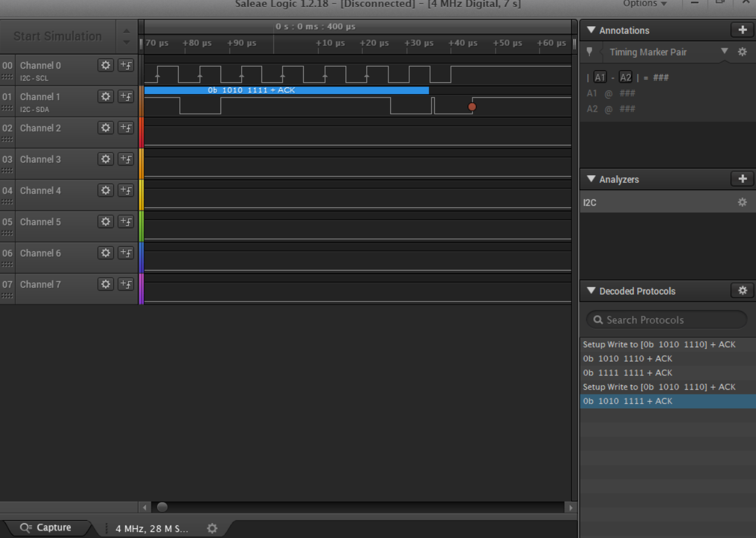The image size is (756, 538).
Task: Open Channel 7 settings gear
Action: pos(105,284)
